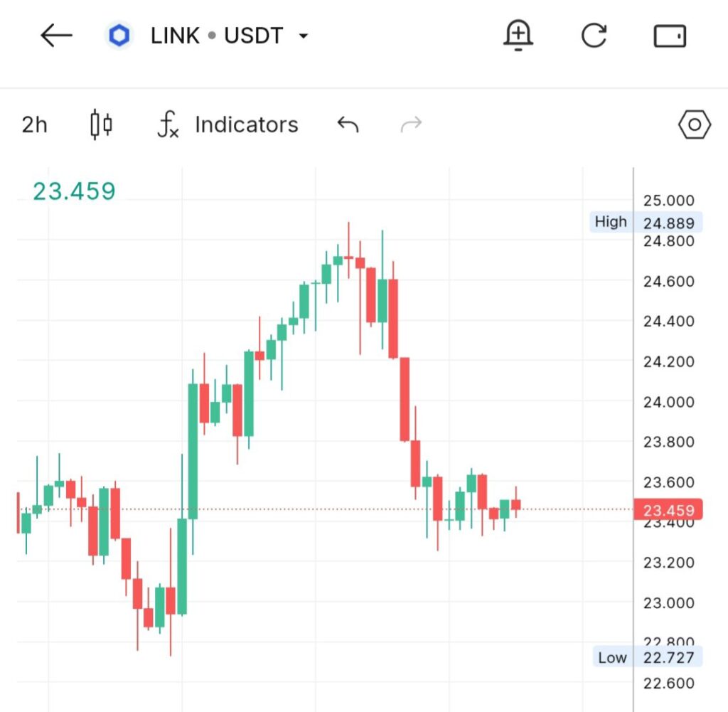Image resolution: width=728 pixels, height=712 pixels.
Task: Click the High 24.889 price label
Action: [646, 222]
